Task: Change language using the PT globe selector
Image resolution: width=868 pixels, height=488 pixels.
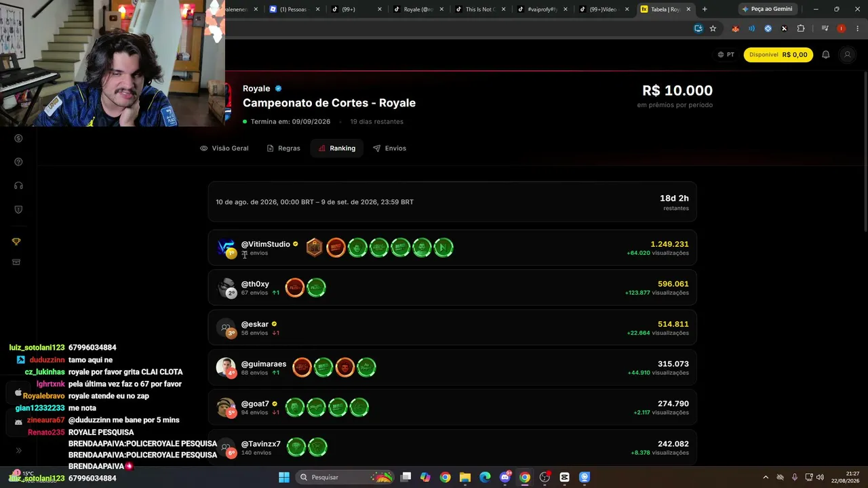Action: click(x=726, y=55)
